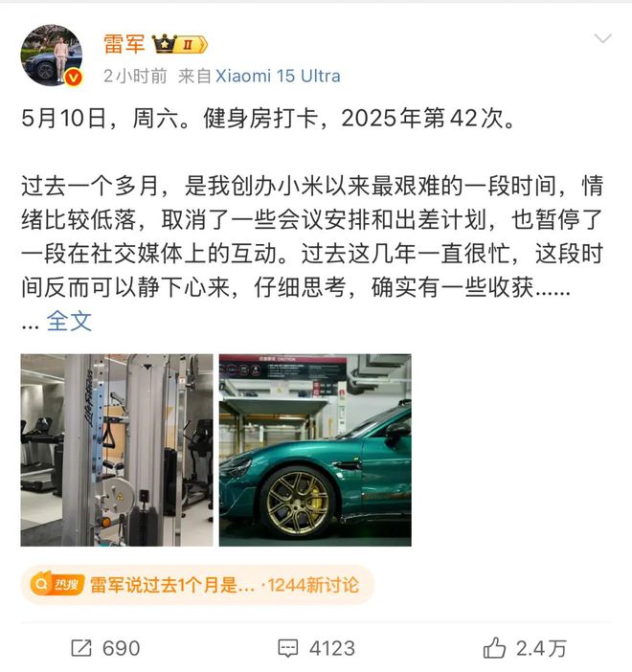Tap the repost share icon

coord(81,648)
